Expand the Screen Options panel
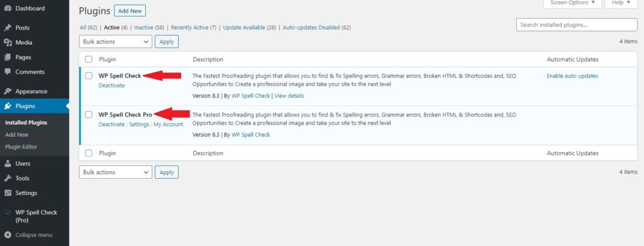Screen dimensions: 644x246 pos(572,3)
